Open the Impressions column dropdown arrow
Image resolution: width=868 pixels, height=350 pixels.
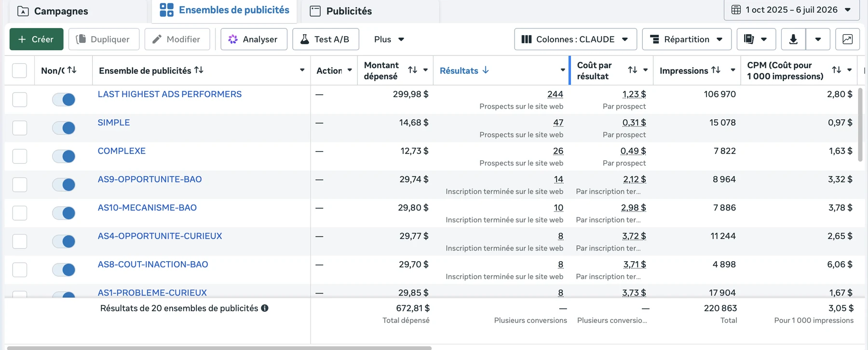point(733,70)
